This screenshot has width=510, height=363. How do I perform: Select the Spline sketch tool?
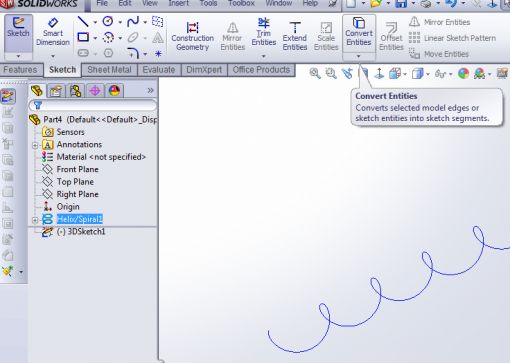pyautogui.click(x=133, y=22)
